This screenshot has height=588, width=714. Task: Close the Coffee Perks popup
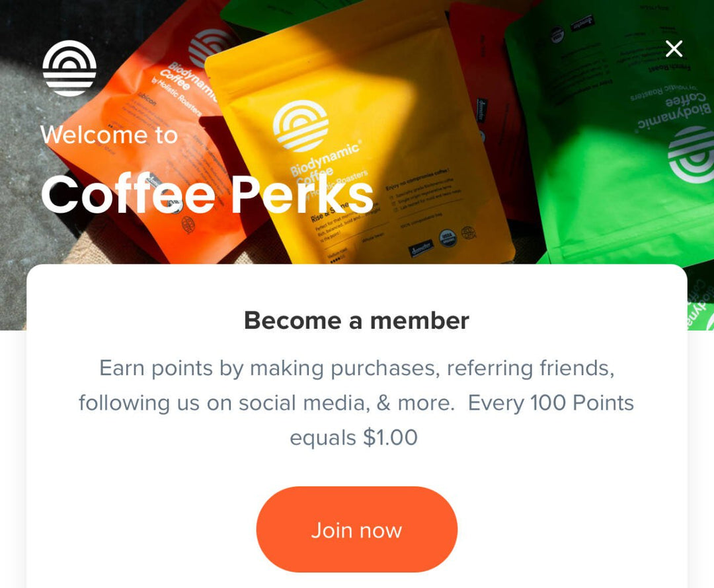(x=674, y=49)
